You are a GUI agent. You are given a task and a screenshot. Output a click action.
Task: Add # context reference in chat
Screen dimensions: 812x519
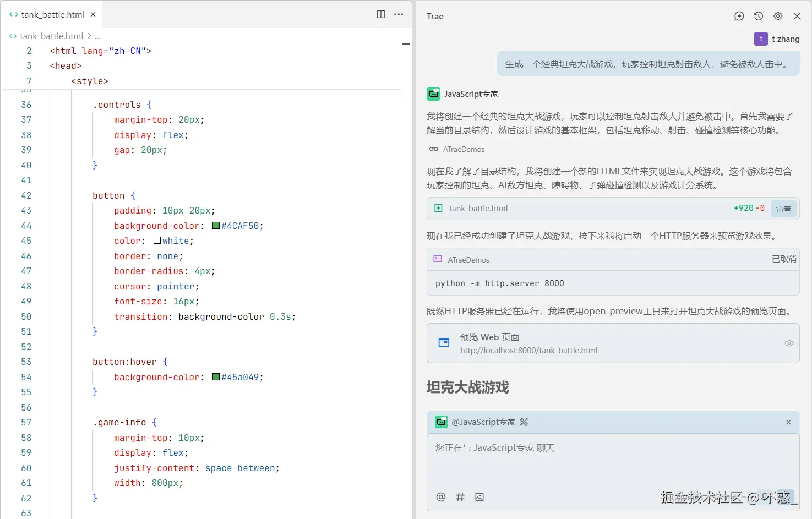[460, 497]
